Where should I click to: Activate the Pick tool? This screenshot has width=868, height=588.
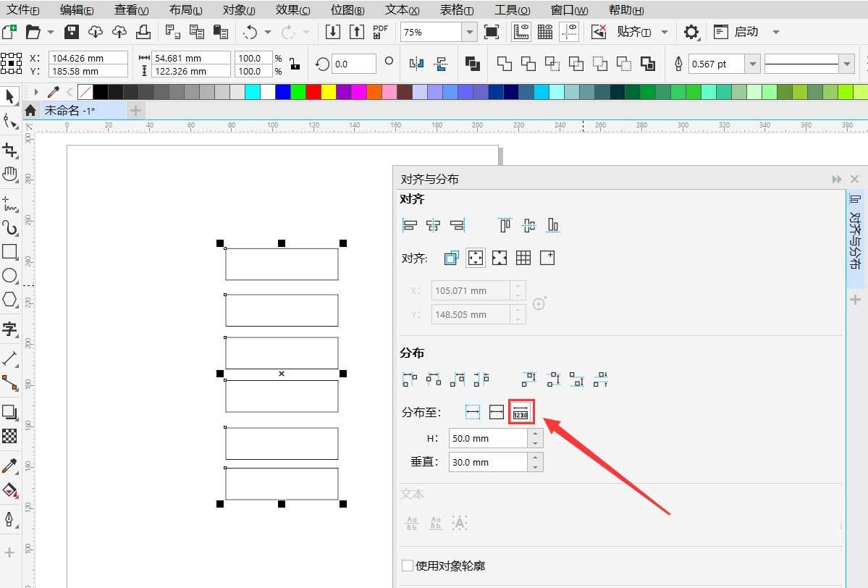[10, 96]
